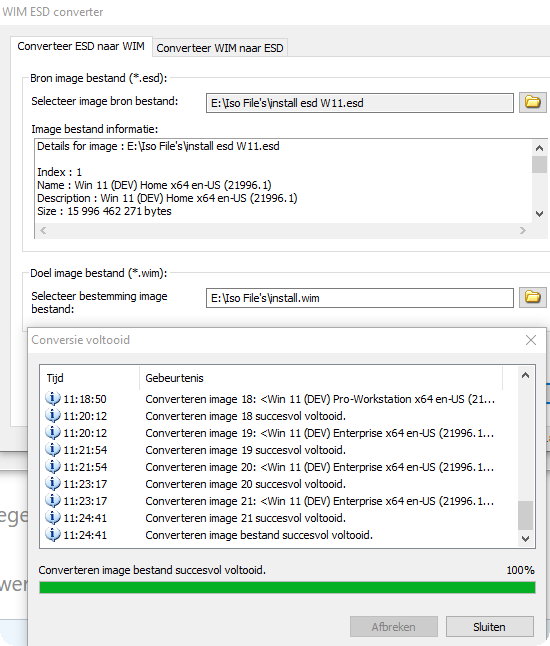Screen dimensions: 550x646
Task: Click the Sluiten button
Action: (x=489, y=627)
